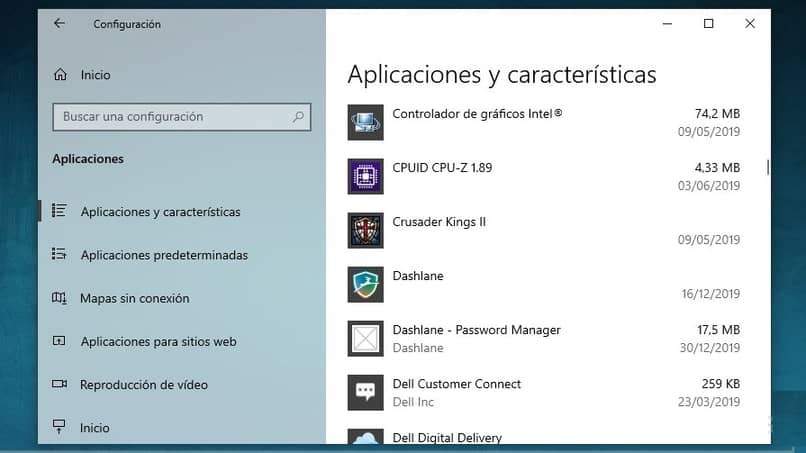806x453 pixels.
Task: Focus the Buscar una configuración field
Action: (x=181, y=117)
